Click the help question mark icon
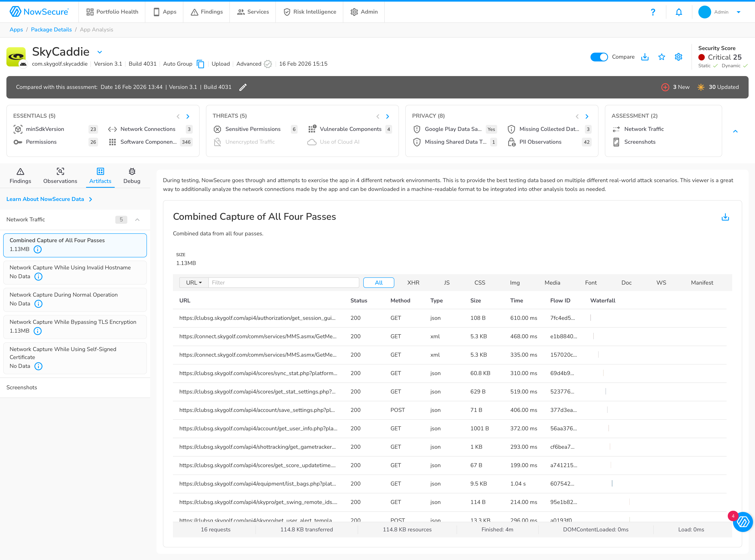This screenshot has height=560, width=755. click(653, 12)
